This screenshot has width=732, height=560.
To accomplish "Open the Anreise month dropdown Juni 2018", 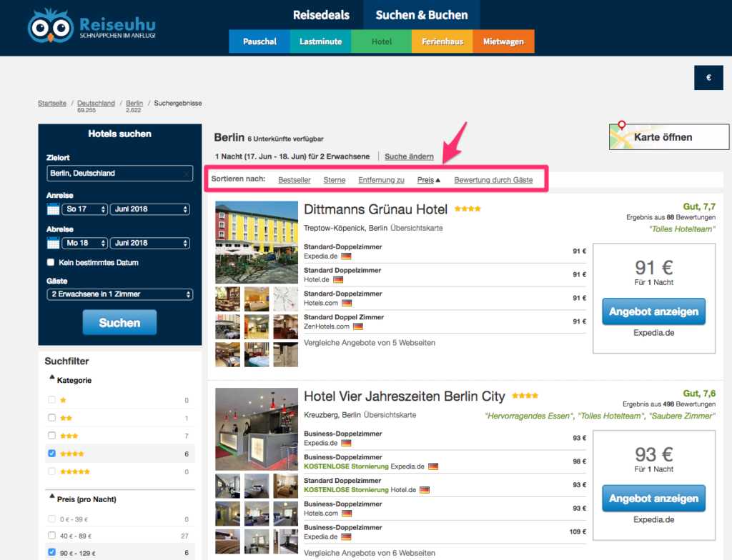I will (150, 209).
